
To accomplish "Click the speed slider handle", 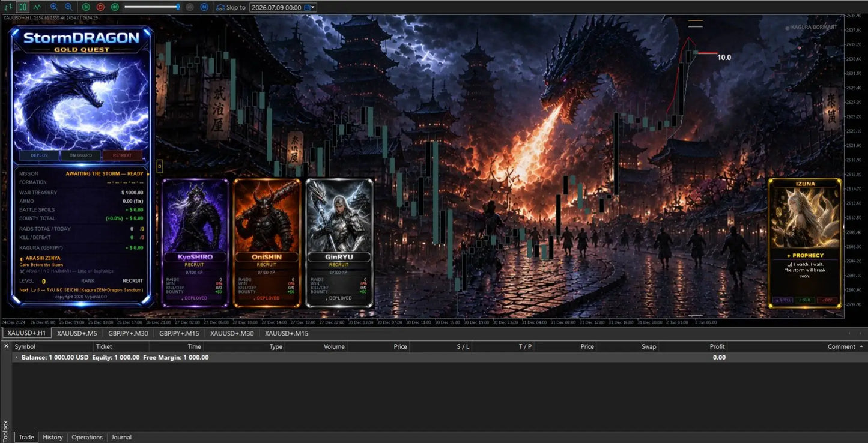I will click(178, 7).
